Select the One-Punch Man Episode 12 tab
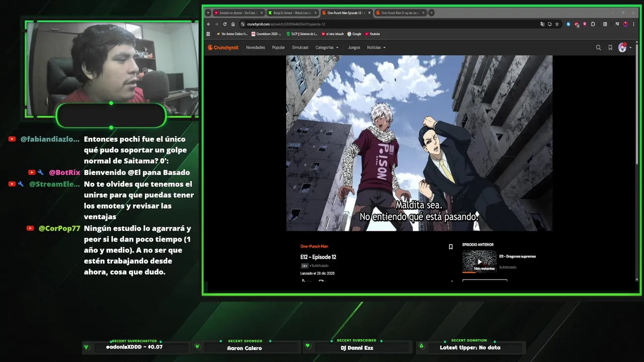This screenshot has height=362, width=644. point(346,13)
